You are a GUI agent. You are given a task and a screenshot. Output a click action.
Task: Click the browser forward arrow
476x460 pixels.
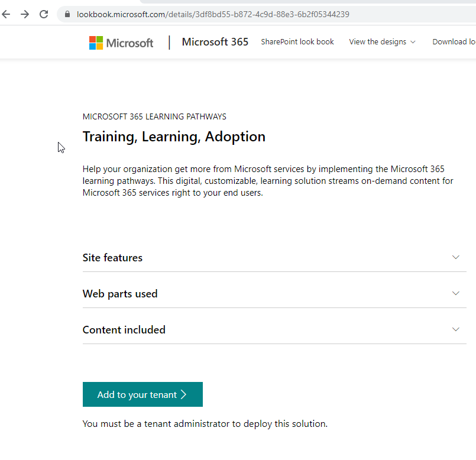[x=24, y=14]
